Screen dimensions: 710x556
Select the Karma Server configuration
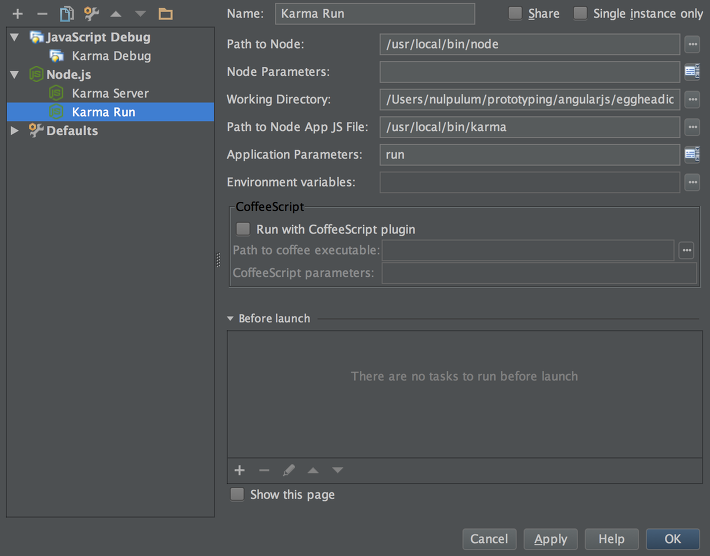[110, 93]
